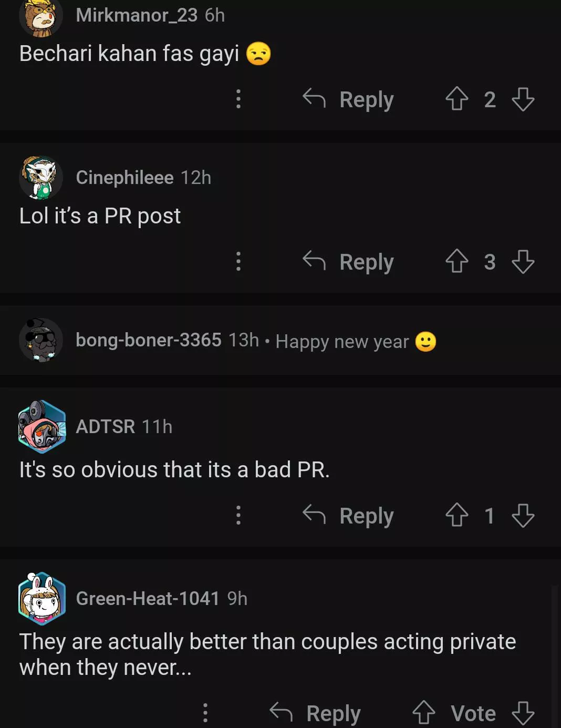Viewport: 561px width, 728px height.
Task: Downvote Mirkmanor_23's comment
Action: tap(523, 99)
